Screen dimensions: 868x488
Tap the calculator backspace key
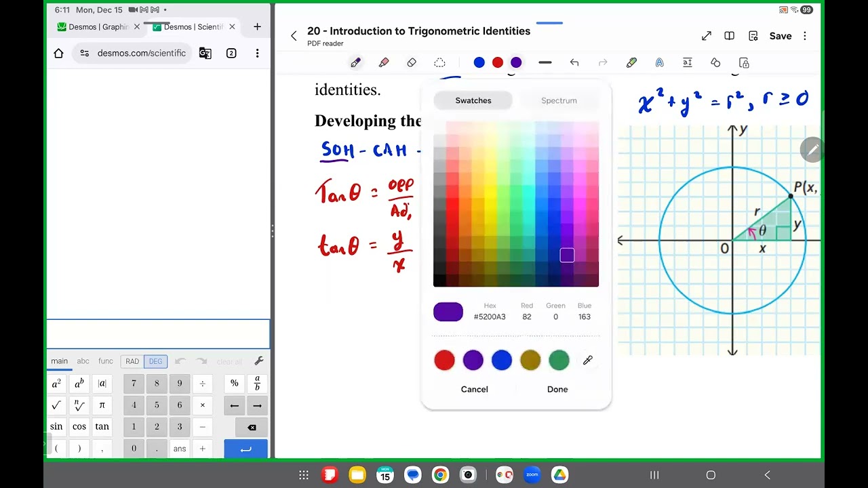point(252,427)
